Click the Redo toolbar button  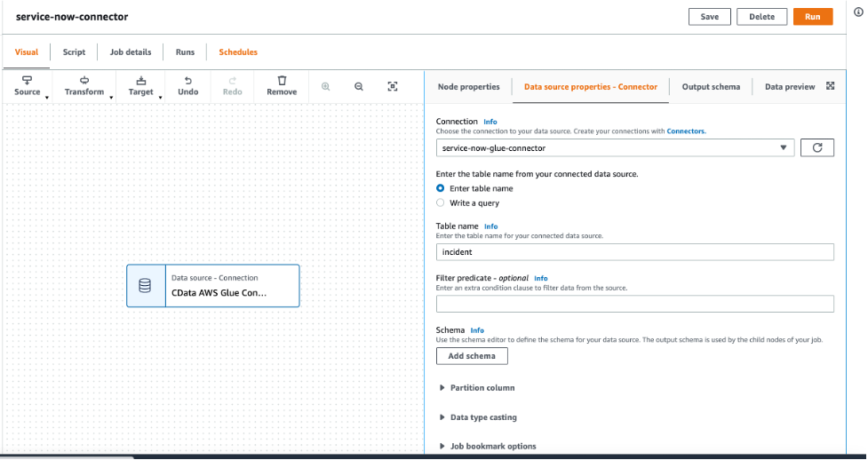(233, 86)
